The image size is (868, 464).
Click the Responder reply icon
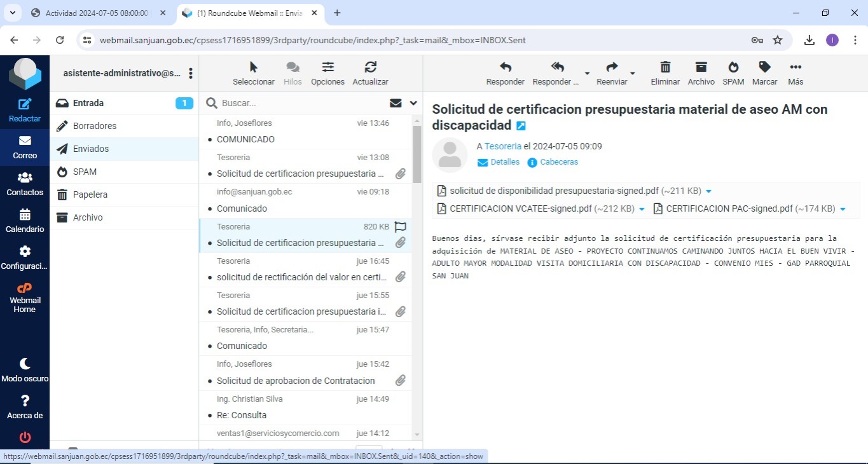click(x=505, y=67)
